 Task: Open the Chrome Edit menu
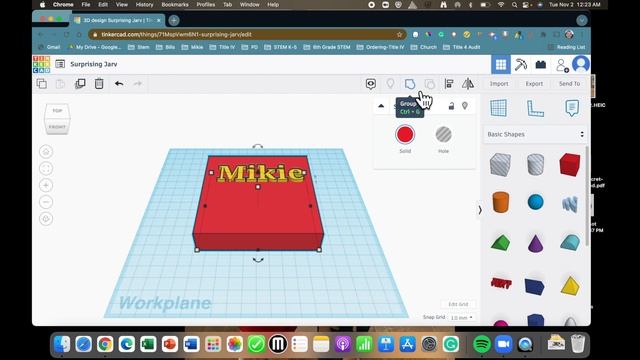(103, 4)
